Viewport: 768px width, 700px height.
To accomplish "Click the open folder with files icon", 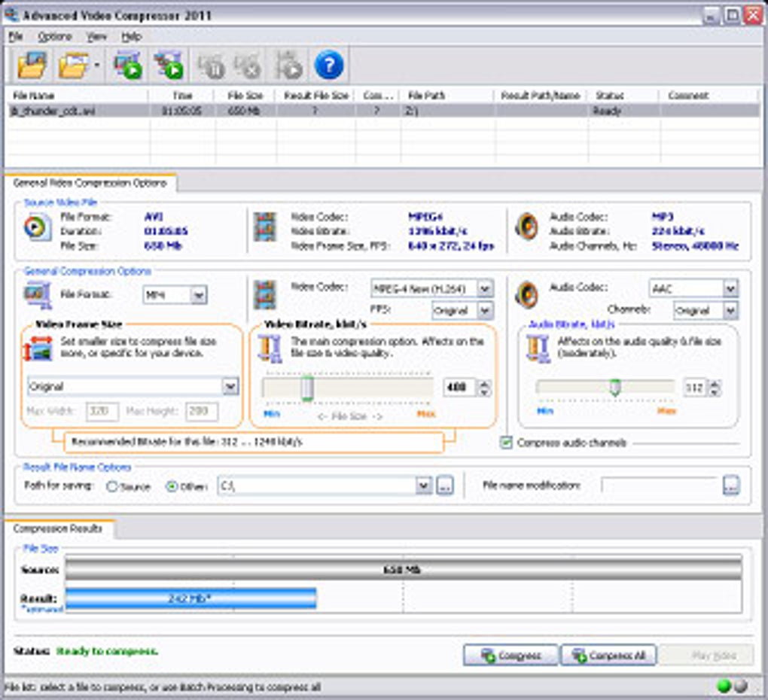I will coord(75,65).
